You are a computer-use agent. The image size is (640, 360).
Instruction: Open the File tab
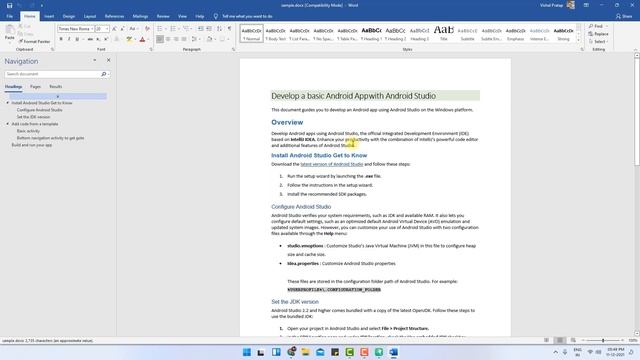coord(10,16)
